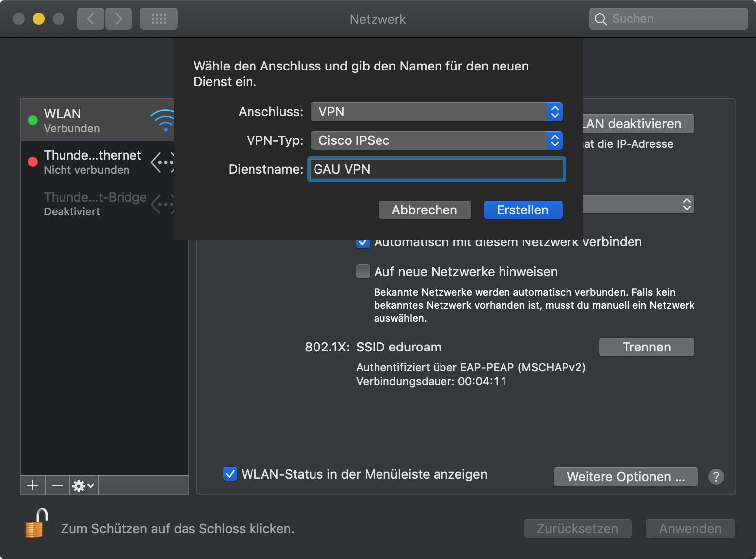
Task: Click Thunderbolt Ethernet's arrows icon
Action: 162,162
